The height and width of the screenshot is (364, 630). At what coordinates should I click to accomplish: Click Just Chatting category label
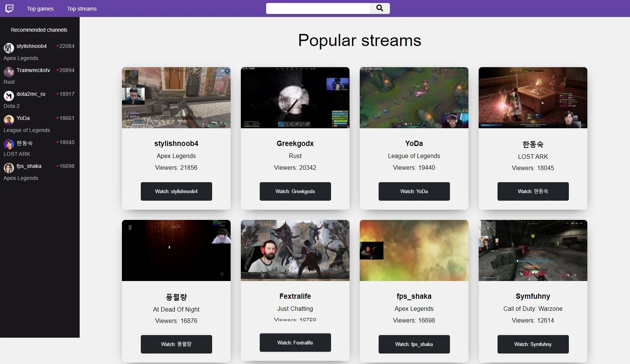[x=295, y=309]
